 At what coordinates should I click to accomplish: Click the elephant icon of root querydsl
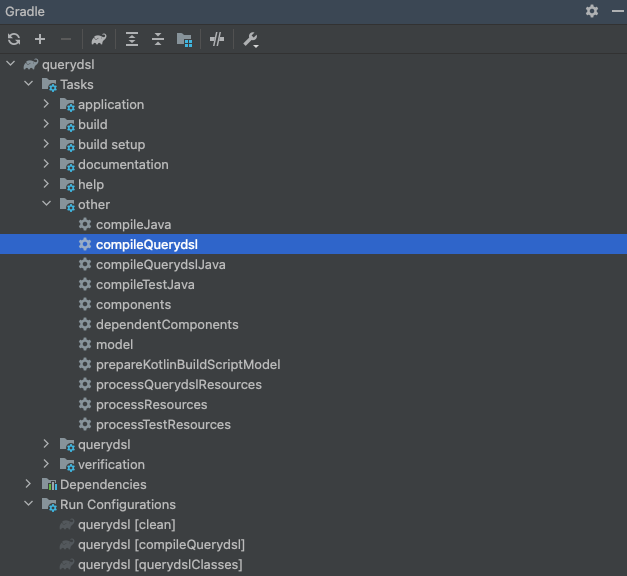31,64
